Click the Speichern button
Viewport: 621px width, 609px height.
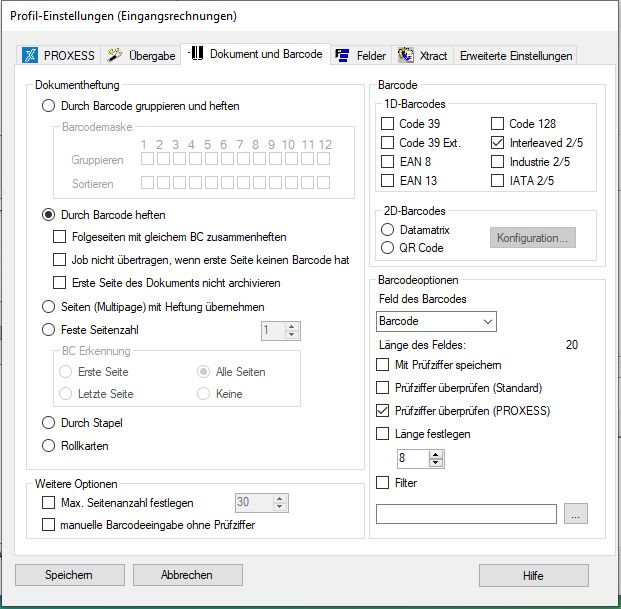pos(69,575)
